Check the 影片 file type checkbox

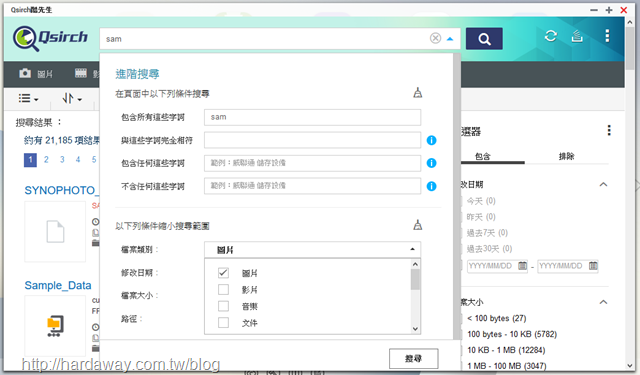tap(223, 289)
